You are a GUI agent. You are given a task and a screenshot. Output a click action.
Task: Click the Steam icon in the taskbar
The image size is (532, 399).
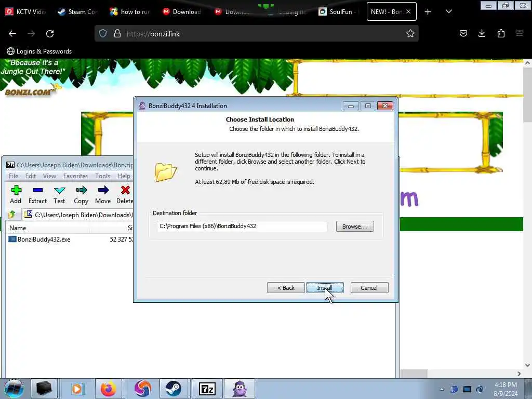pyautogui.click(x=174, y=389)
